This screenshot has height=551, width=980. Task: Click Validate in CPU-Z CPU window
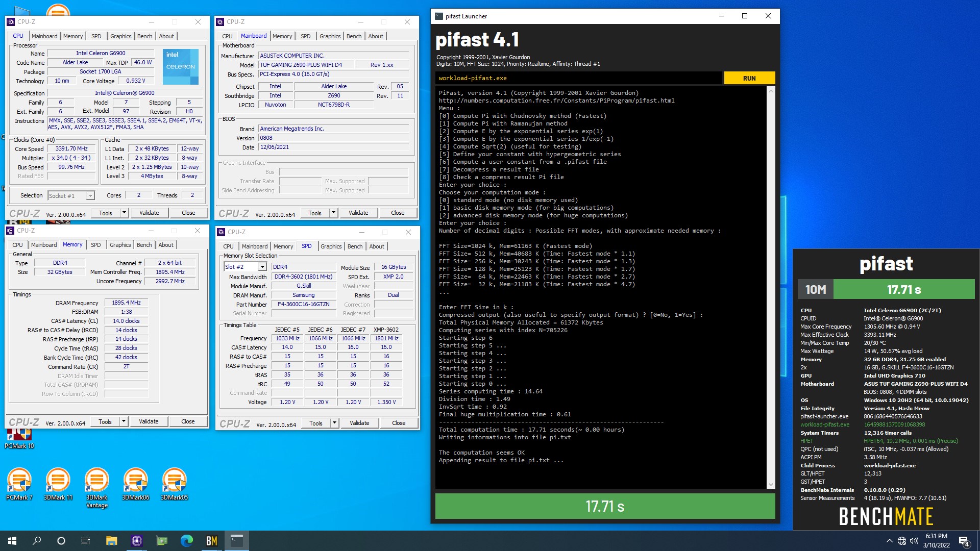coord(149,213)
